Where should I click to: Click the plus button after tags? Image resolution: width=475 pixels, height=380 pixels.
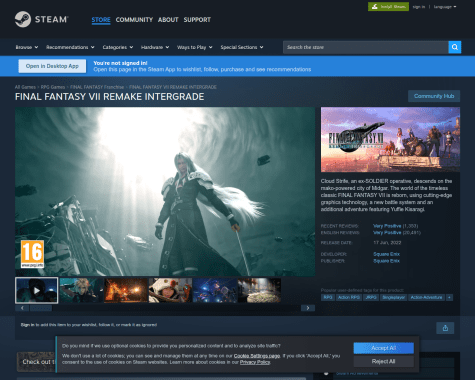click(x=449, y=297)
